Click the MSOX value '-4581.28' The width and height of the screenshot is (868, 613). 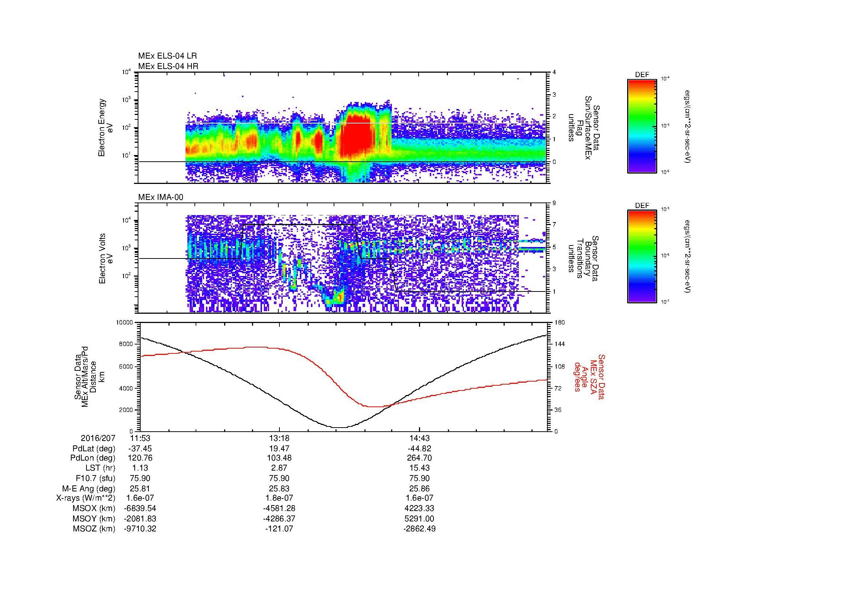[279, 508]
